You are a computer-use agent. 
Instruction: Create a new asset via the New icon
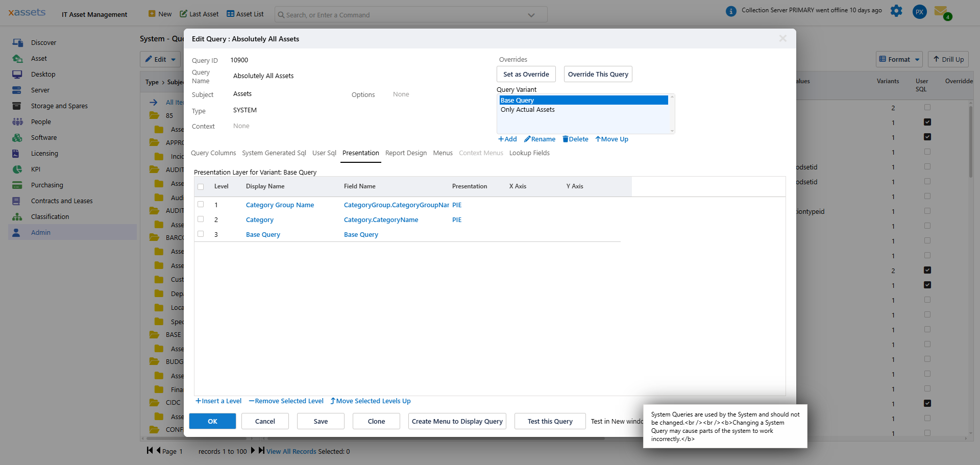tap(153, 14)
